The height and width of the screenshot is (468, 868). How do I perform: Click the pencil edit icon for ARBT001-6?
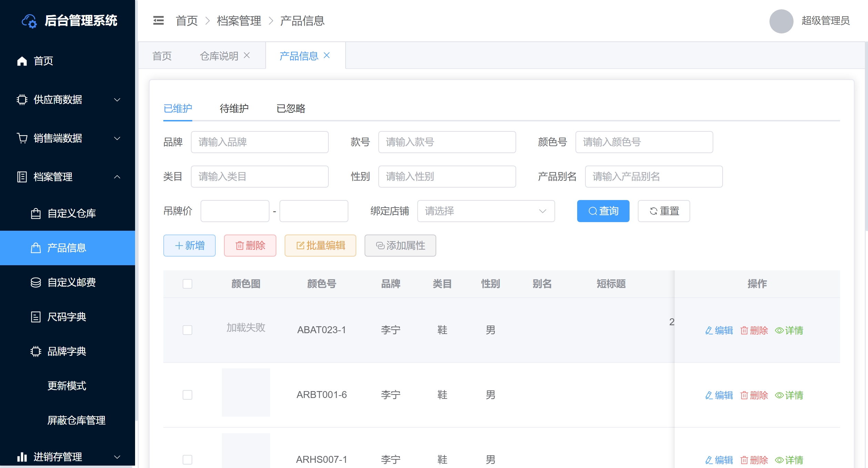pyautogui.click(x=709, y=395)
